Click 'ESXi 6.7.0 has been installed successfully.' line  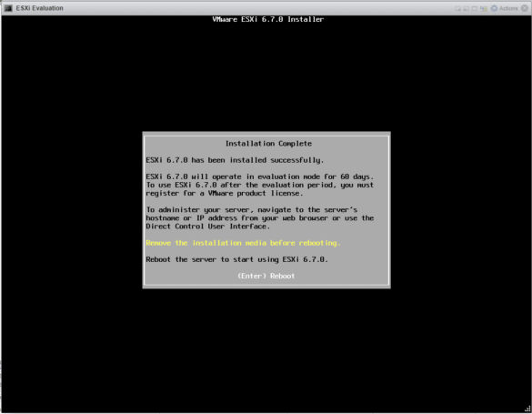coord(235,160)
